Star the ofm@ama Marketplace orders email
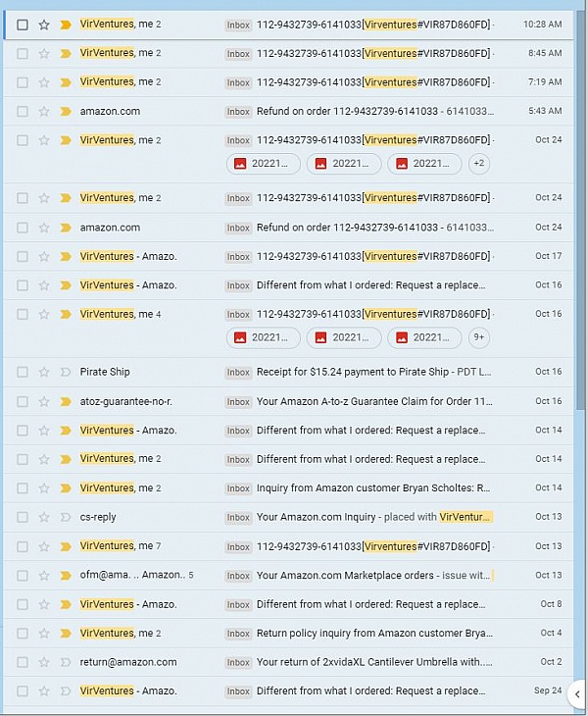 click(43, 575)
